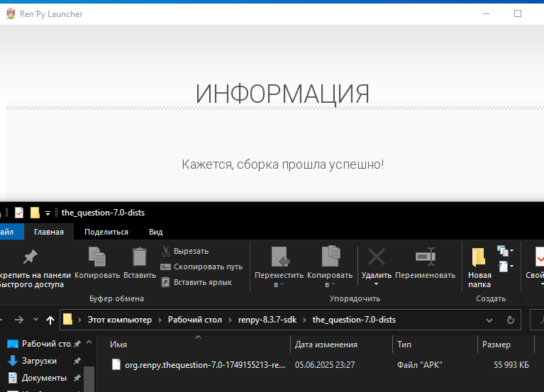This screenshot has width=544, height=392.
Task: Minimize the Ren'Py Launcher window
Action: pyautogui.click(x=486, y=14)
